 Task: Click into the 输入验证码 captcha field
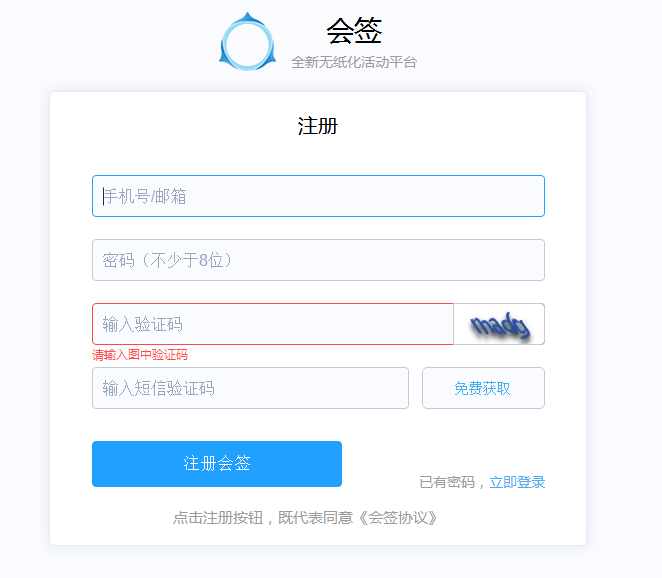[x=272, y=324]
